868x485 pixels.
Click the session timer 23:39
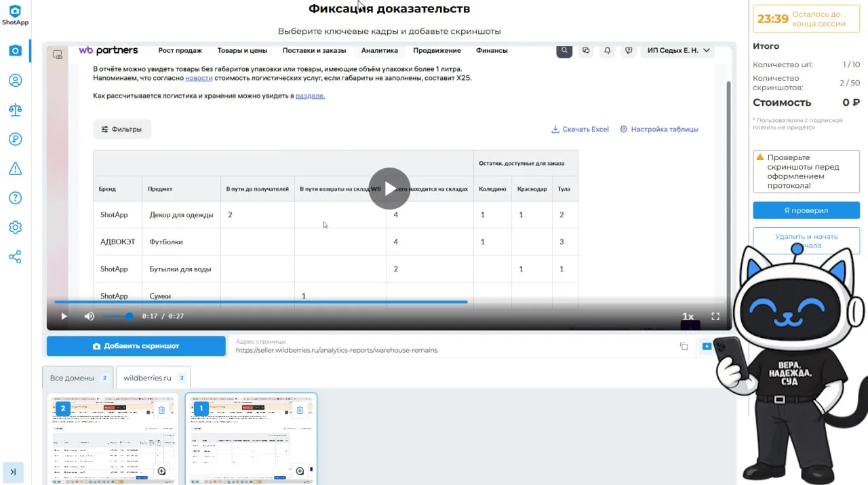(x=772, y=19)
